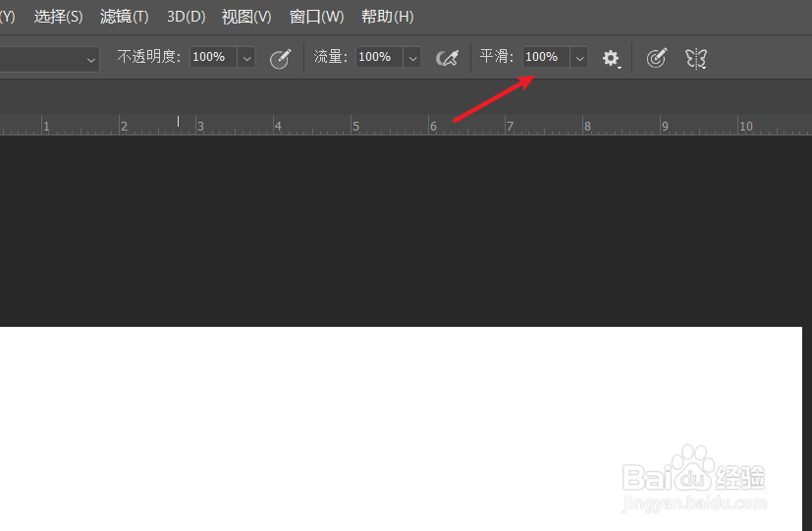The width and height of the screenshot is (812, 531).
Task: Open the 窗口(W) menu
Action: coord(316,17)
